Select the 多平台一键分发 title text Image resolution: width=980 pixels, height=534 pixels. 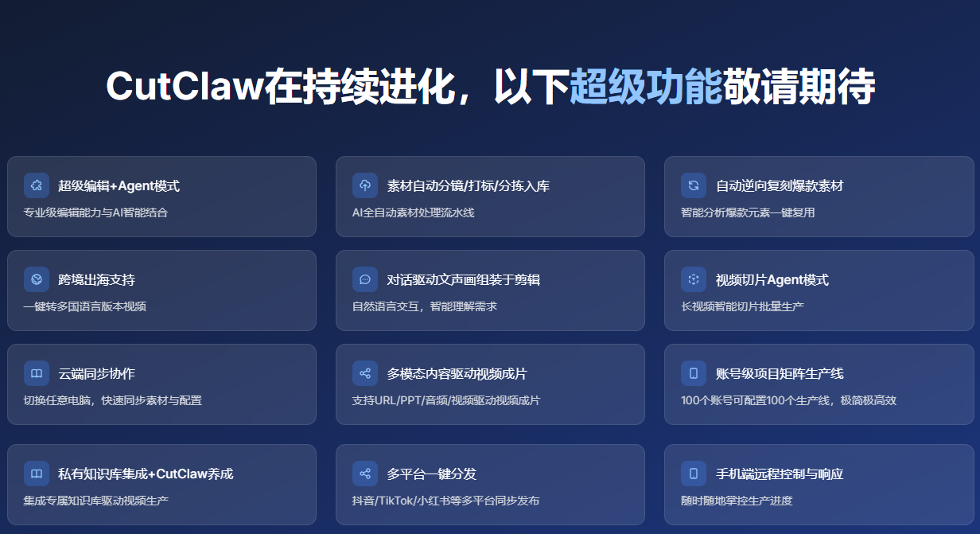coord(431,474)
